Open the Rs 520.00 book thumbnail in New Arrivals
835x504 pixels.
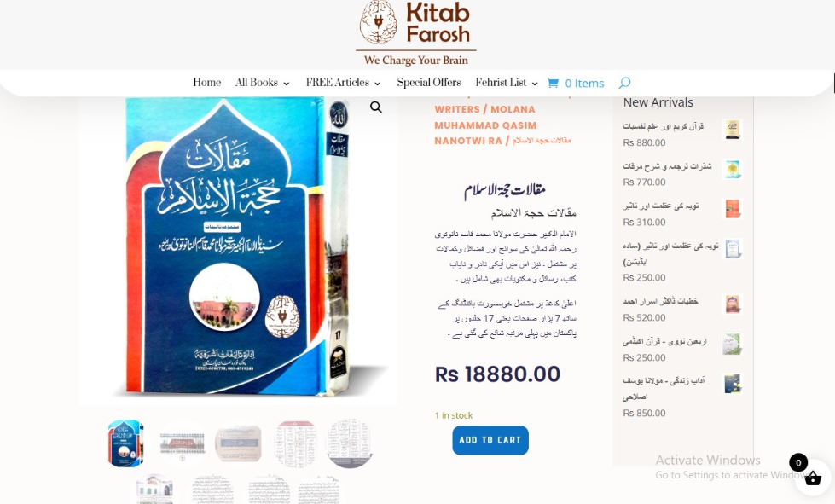[732, 304]
